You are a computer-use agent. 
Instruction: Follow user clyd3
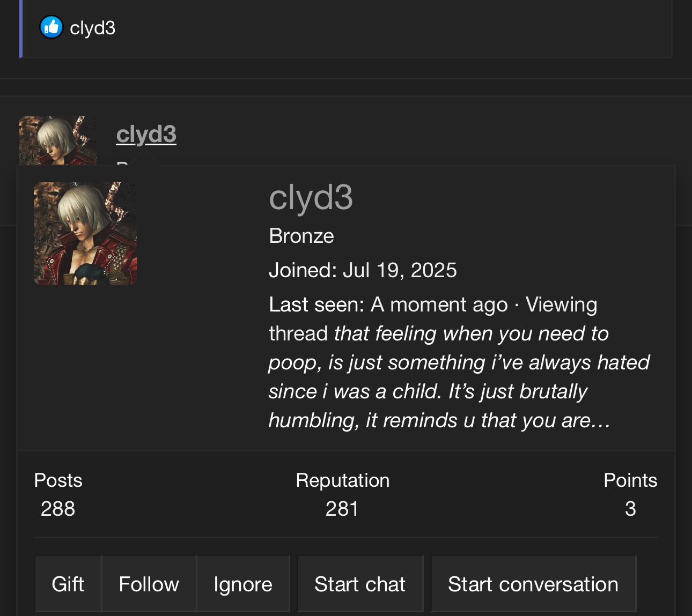(149, 584)
